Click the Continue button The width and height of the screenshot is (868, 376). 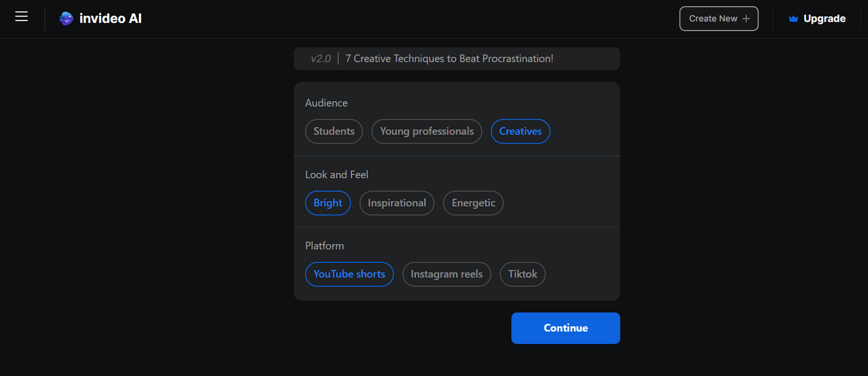coord(565,328)
